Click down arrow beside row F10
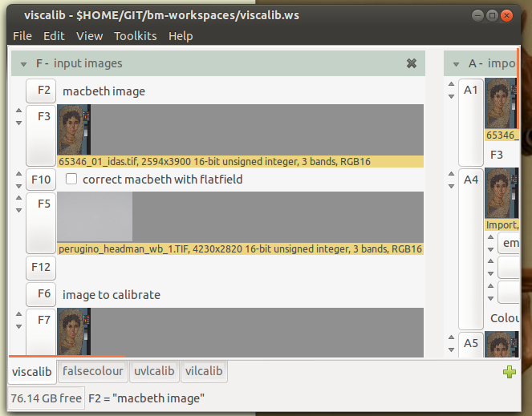Viewport: 532px width, 416px height. pos(19,186)
